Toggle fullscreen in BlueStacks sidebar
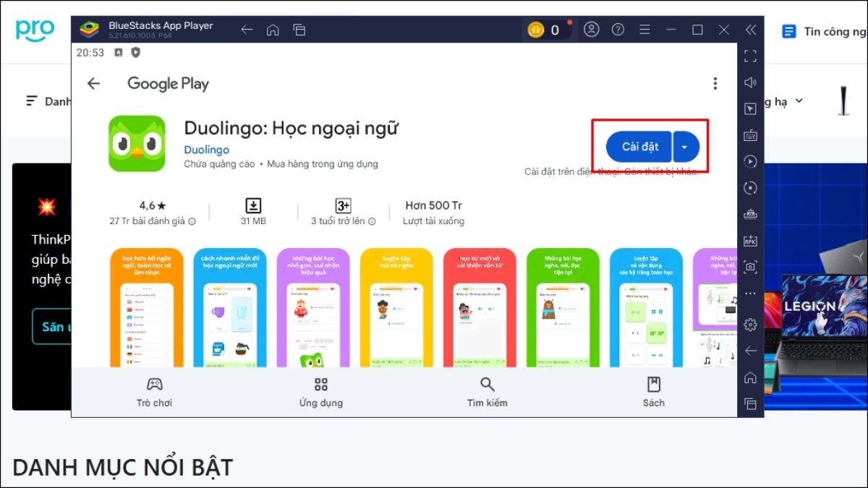This screenshot has width=868, height=488. point(750,56)
